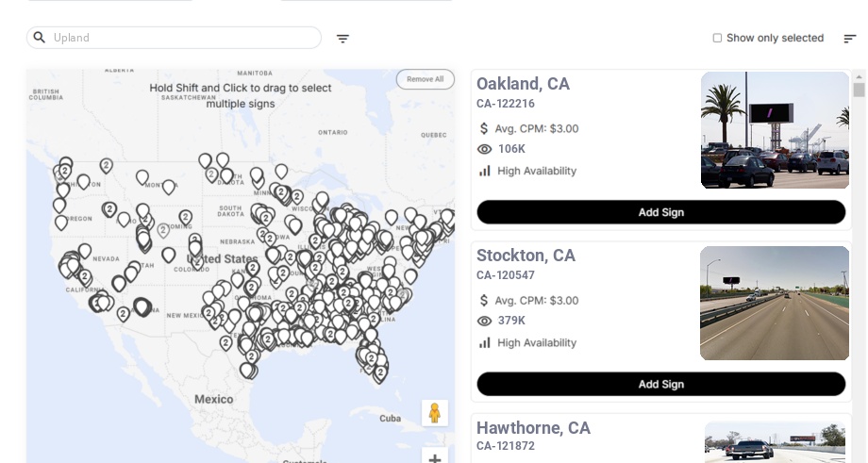This screenshot has height=463, width=868.
Task: Open the filter icon beside search box
Action: click(x=342, y=39)
